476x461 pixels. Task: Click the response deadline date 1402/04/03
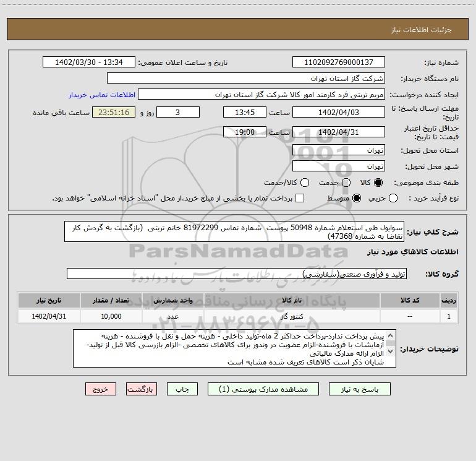point(339,113)
